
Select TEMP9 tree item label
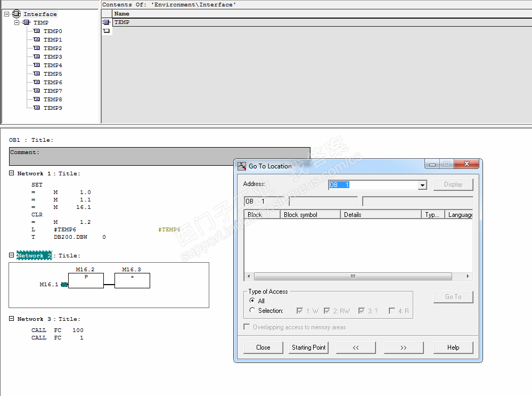point(53,108)
